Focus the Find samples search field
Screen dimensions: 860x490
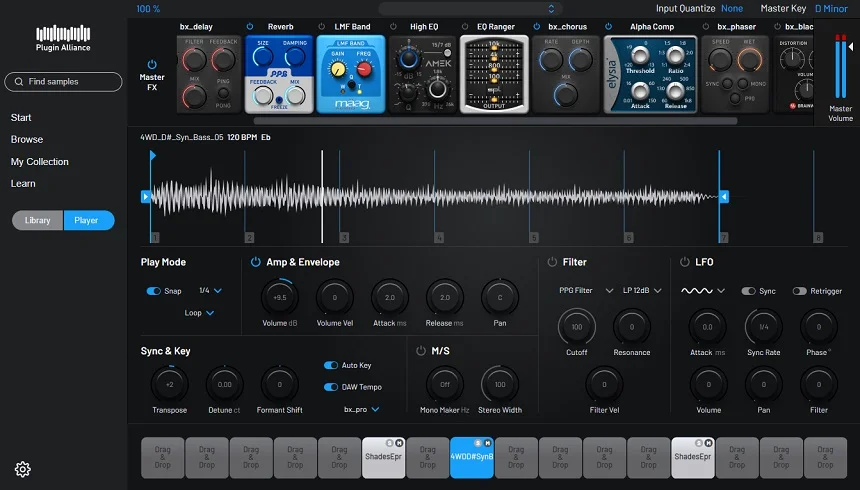pyautogui.click(x=63, y=82)
